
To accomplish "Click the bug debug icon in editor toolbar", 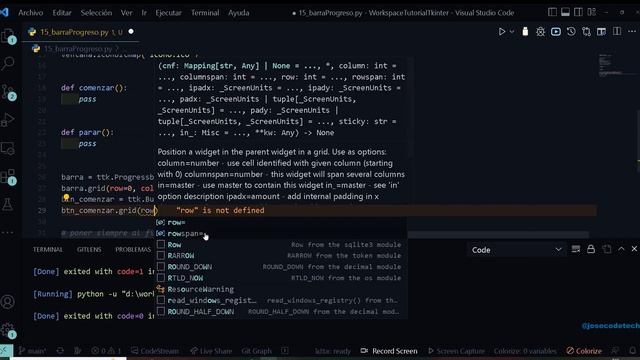I will point(540,32).
